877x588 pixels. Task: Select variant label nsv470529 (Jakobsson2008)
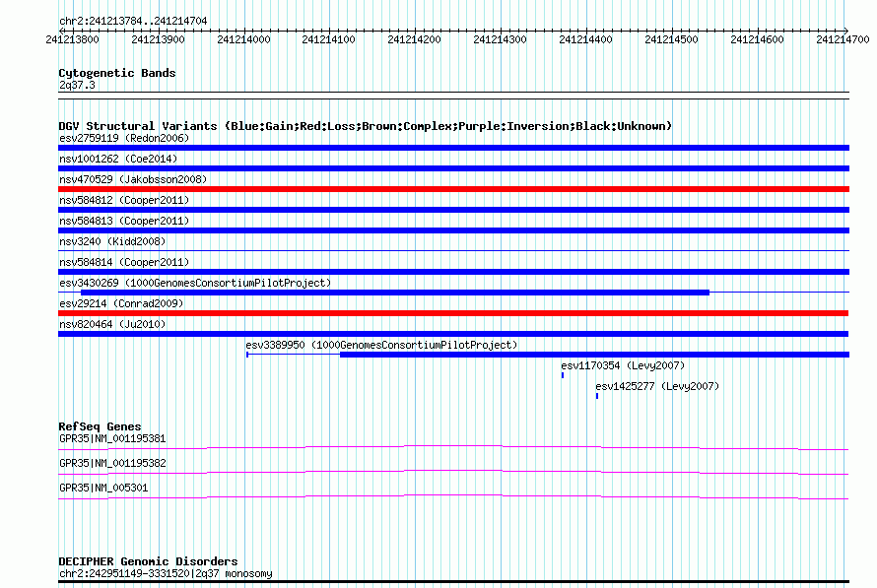133,179
